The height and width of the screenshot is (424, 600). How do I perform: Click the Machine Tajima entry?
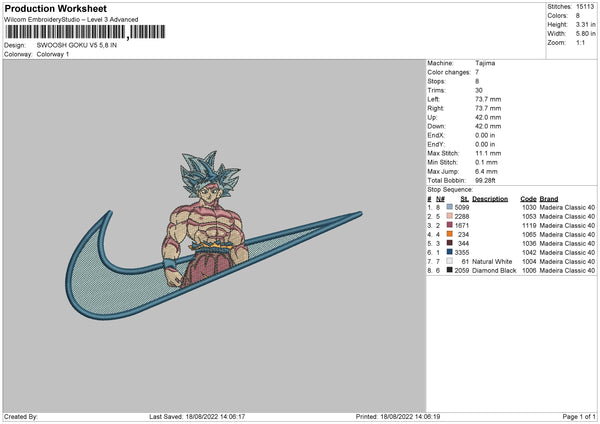[x=485, y=63]
